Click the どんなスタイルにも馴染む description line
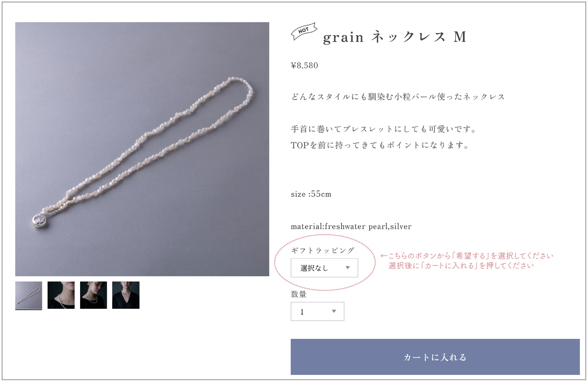Screen dimensions: 588x382 pos(398,97)
